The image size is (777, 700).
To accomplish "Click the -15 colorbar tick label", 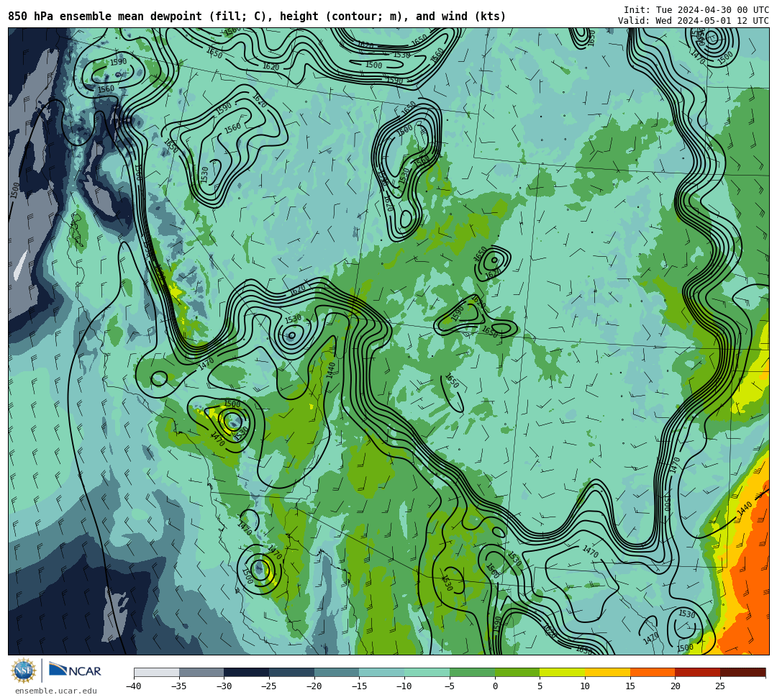I will (359, 686).
